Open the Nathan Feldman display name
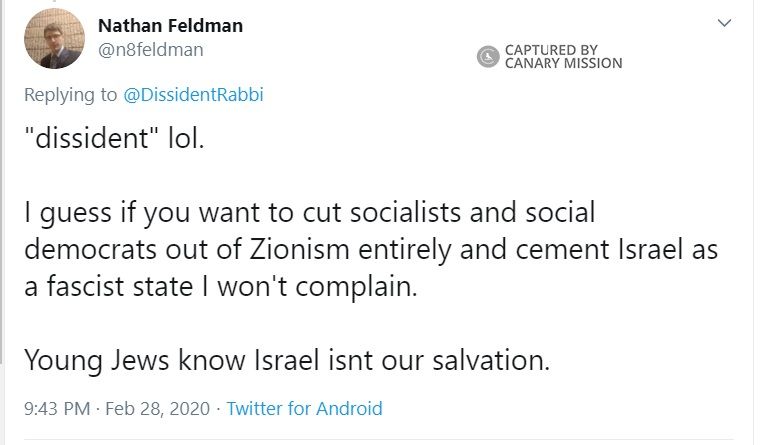This screenshot has height=445, width=760. tap(170, 25)
